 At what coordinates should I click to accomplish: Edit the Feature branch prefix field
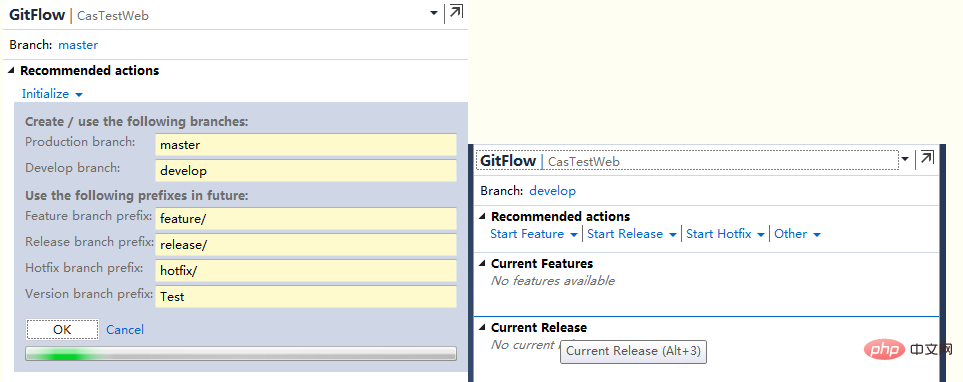[x=306, y=219]
